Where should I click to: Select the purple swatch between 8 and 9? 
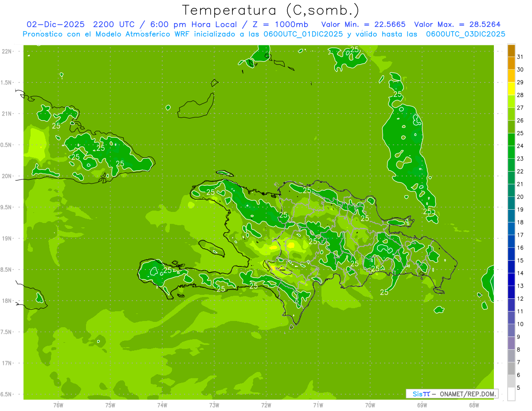[511, 343]
